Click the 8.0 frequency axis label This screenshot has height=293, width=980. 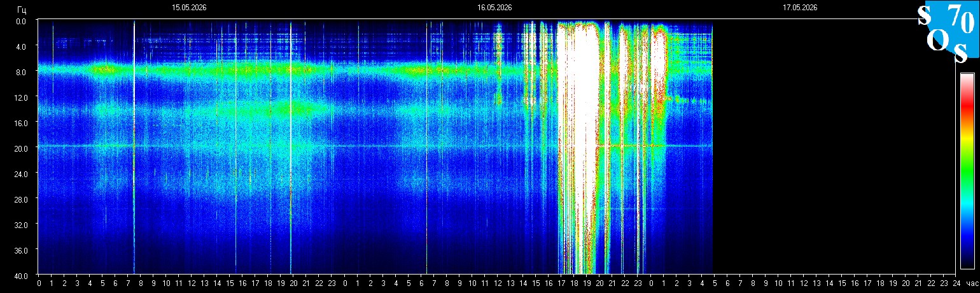(20, 72)
